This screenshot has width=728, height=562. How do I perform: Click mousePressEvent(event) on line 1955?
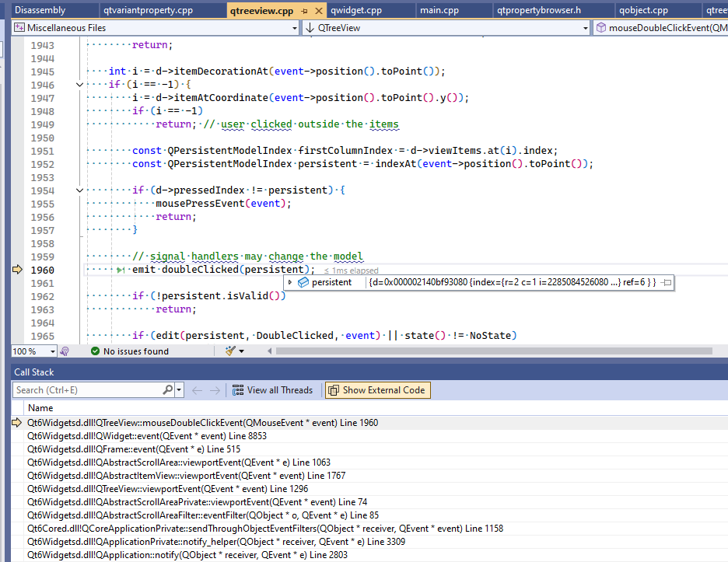223,203
